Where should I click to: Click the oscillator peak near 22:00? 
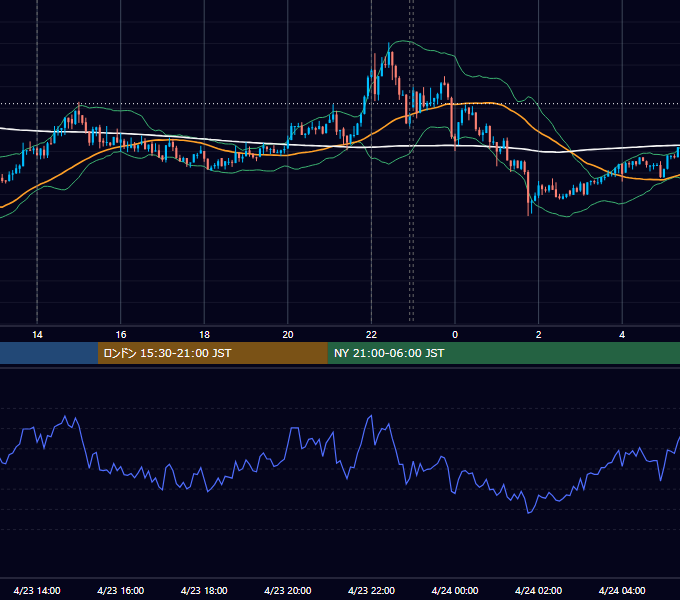(x=371, y=416)
